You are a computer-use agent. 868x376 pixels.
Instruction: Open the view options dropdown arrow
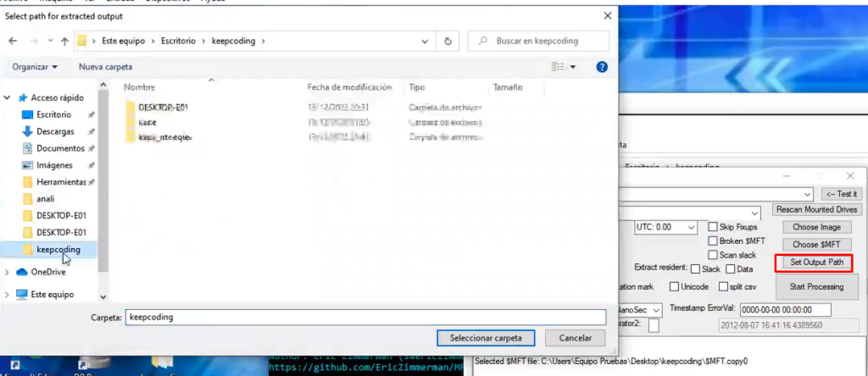[573, 67]
